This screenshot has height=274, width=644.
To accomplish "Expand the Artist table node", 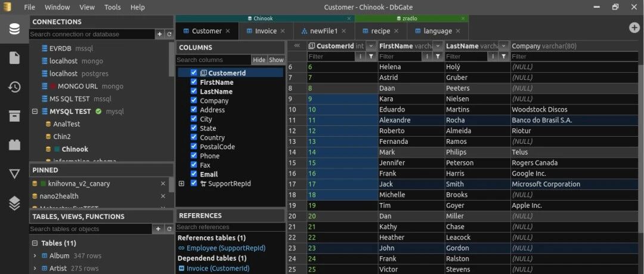I will (x=35, y=268).
